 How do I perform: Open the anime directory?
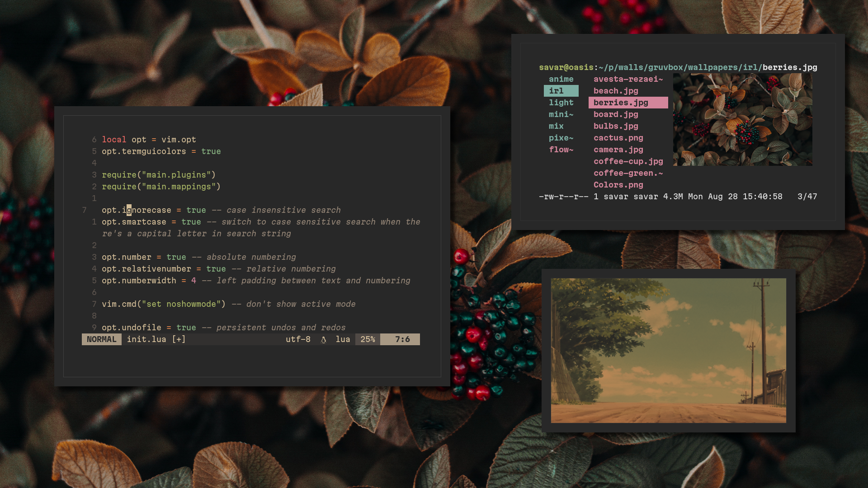coord(561,79)
